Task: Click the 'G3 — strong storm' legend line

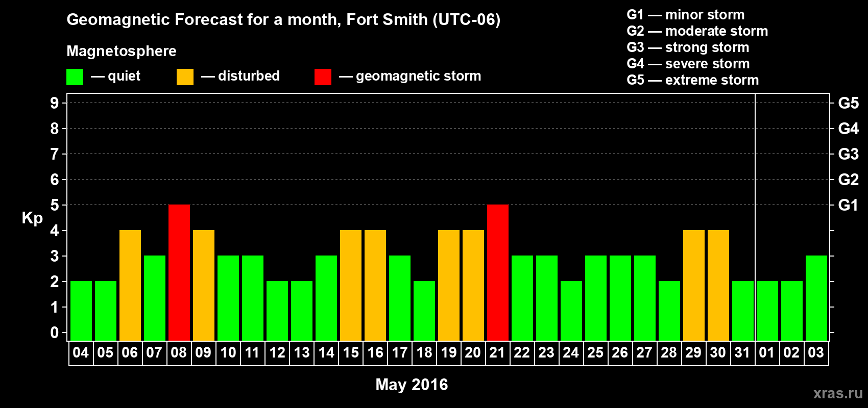Action: [688, 47]
